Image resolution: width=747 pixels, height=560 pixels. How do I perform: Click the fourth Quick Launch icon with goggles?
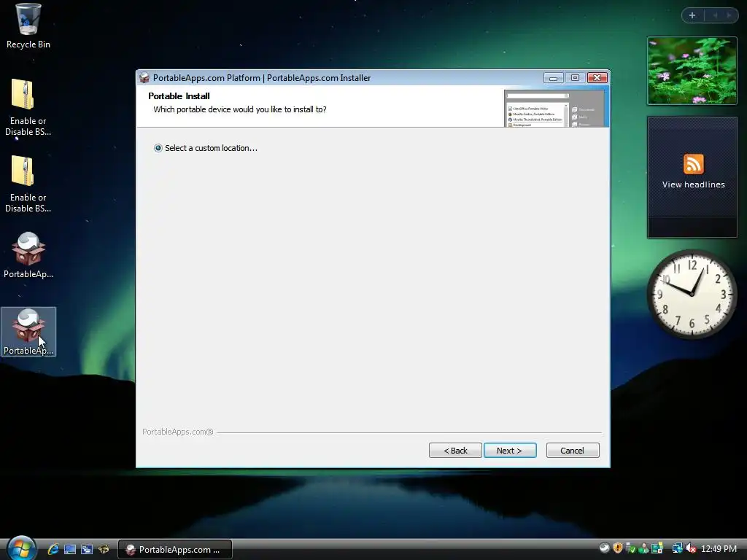click(104, 549)
